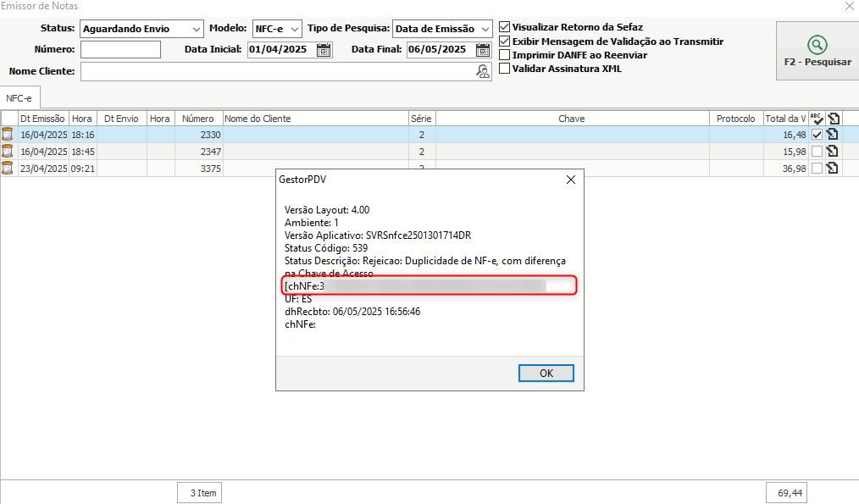Sort by the Número column header
The height and width of the screenshot is (504, 859).
pos(197,119)
